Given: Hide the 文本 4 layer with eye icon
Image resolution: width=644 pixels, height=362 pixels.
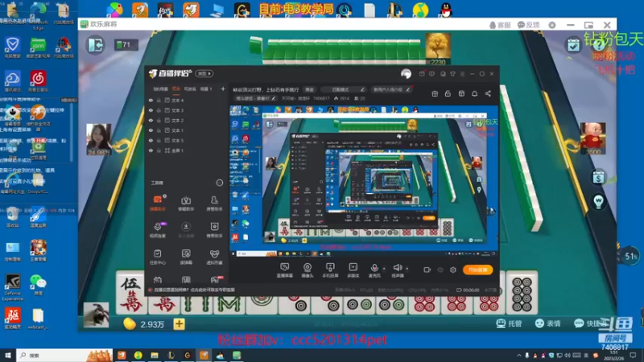Looking at the screenshot, I should point(151,100).
